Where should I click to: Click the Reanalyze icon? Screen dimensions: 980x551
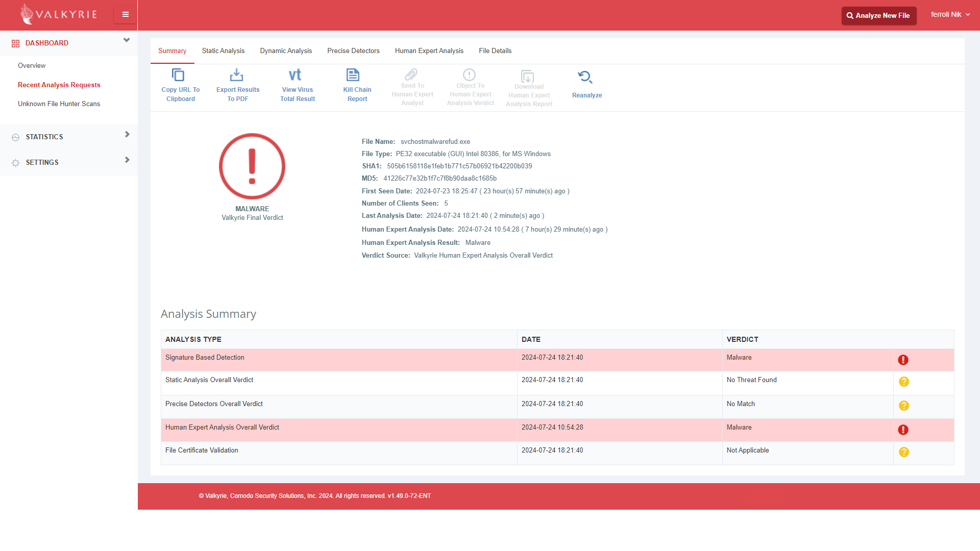point(585,78)
